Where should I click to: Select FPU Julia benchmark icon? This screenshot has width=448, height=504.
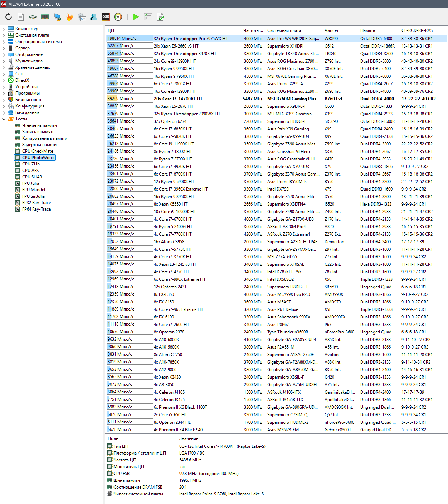click(17, 183)
